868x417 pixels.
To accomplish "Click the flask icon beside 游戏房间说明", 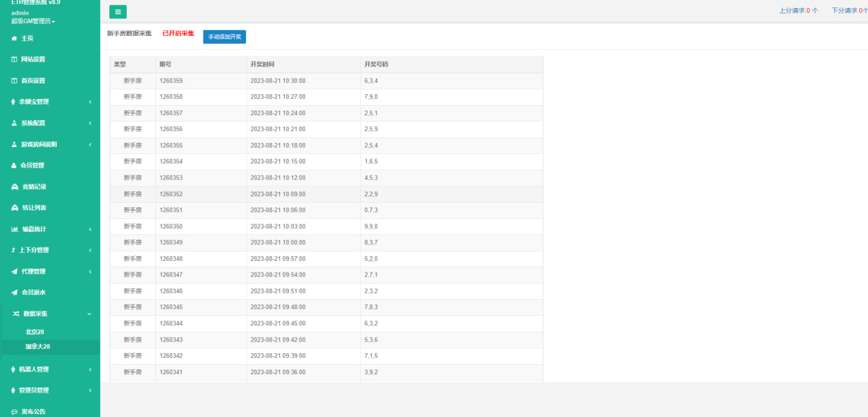I will (x=14, y=144).
